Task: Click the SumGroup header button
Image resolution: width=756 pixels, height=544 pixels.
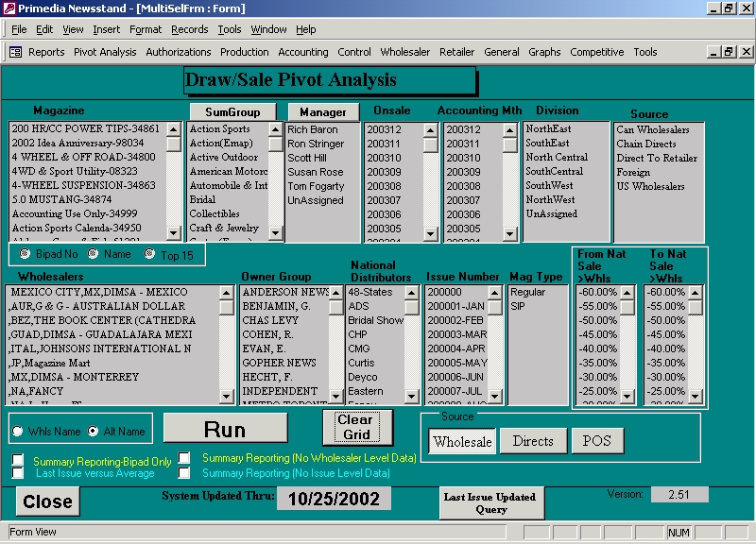Action: click(232, 111)
